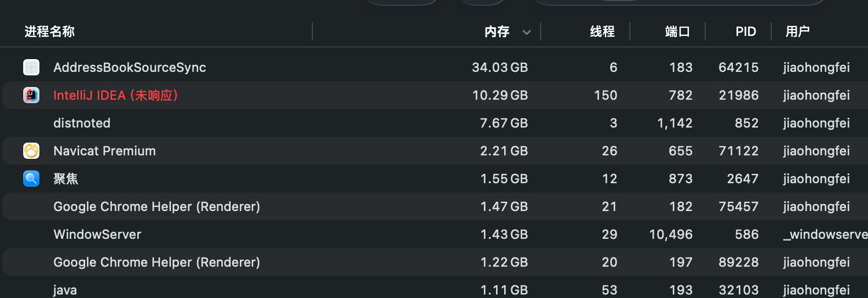
Task: Sort by PID column header
Action: [x=746, y=32]
